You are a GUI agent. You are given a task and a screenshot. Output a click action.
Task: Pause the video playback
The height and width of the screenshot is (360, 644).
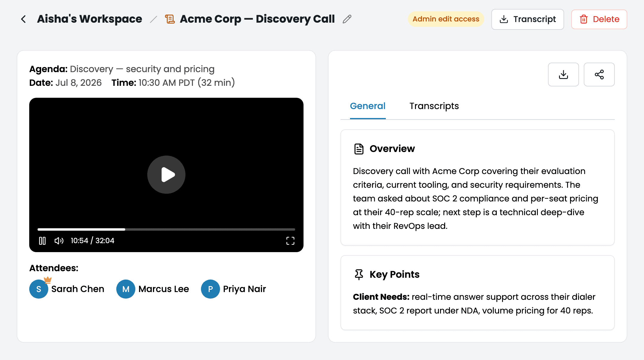[42, 241]
